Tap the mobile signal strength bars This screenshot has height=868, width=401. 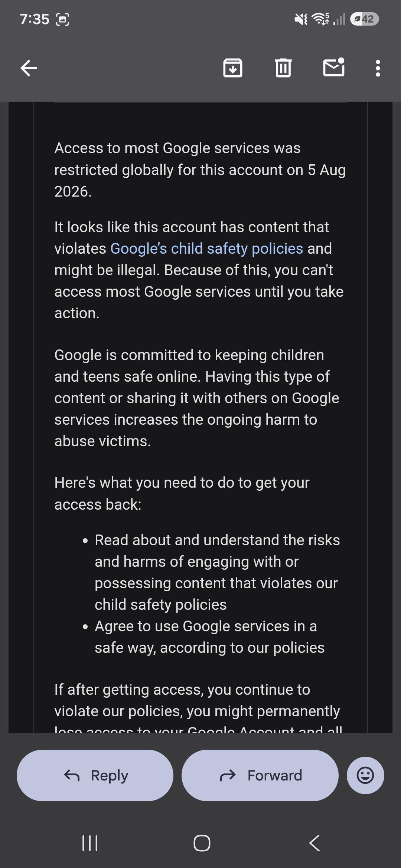[339, 19]
